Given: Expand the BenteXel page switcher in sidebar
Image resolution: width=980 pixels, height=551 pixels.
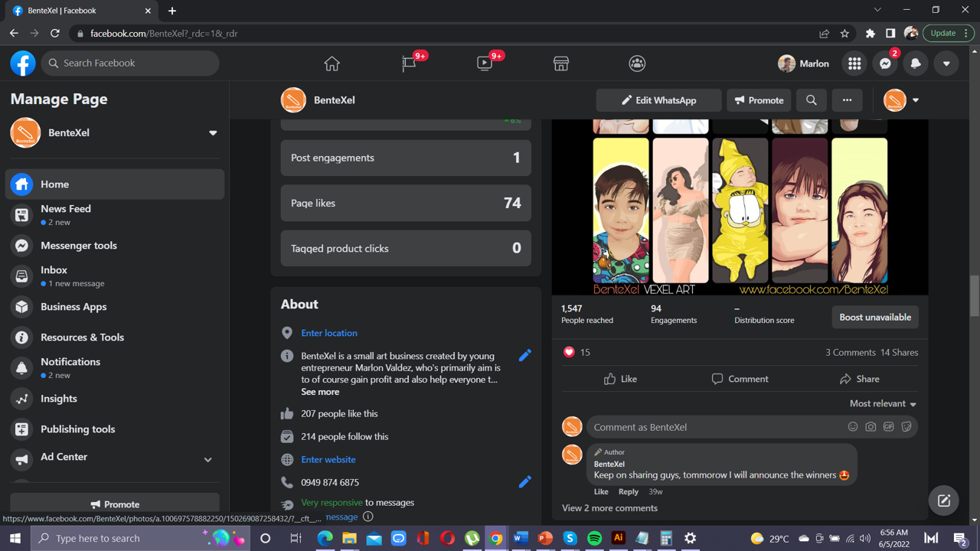Looking at the screenshot, I should pyautogui.click(x=213, y=133).
